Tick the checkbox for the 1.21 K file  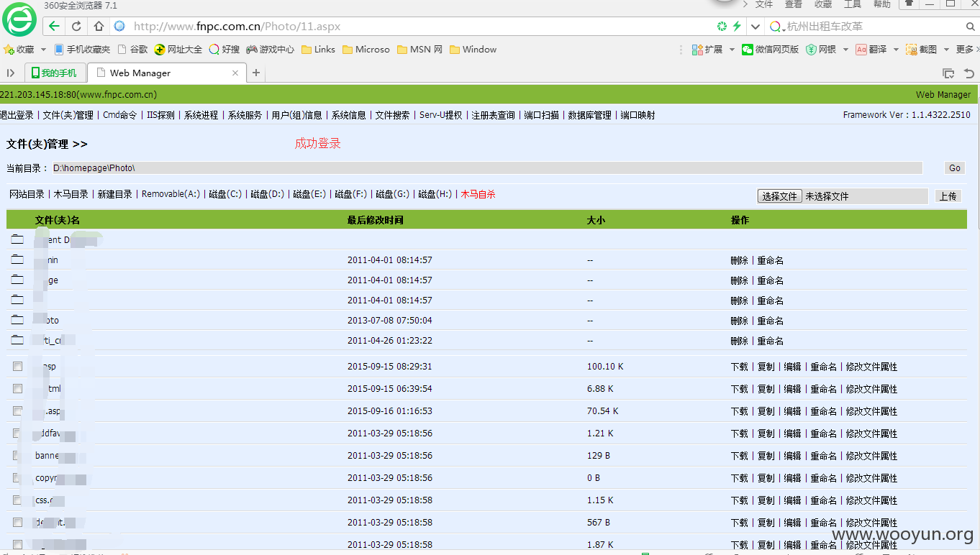(x=17, y=434)
